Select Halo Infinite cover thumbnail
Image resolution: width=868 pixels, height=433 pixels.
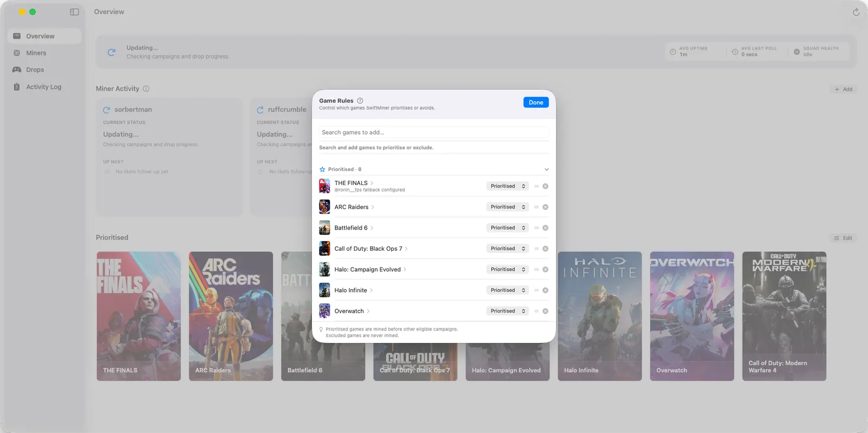600,316
